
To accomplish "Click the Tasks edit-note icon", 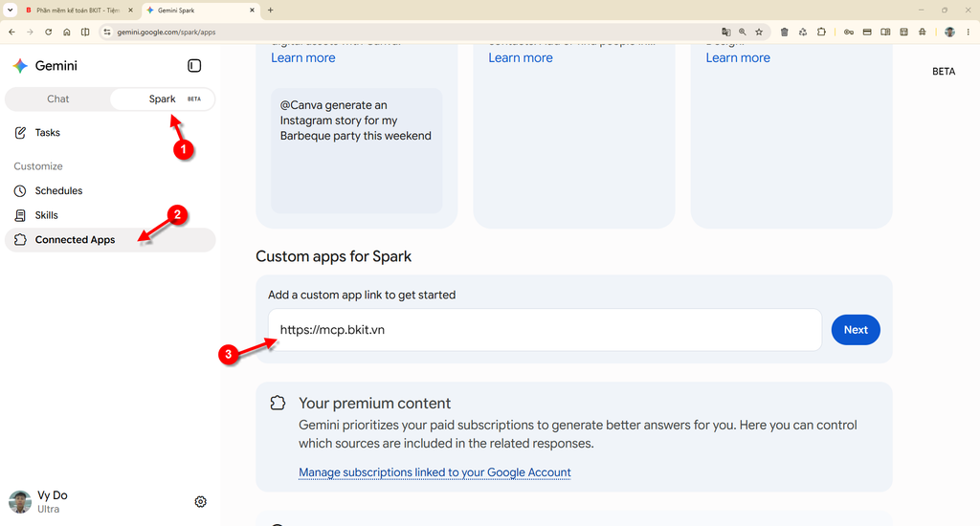I will 20,132.
